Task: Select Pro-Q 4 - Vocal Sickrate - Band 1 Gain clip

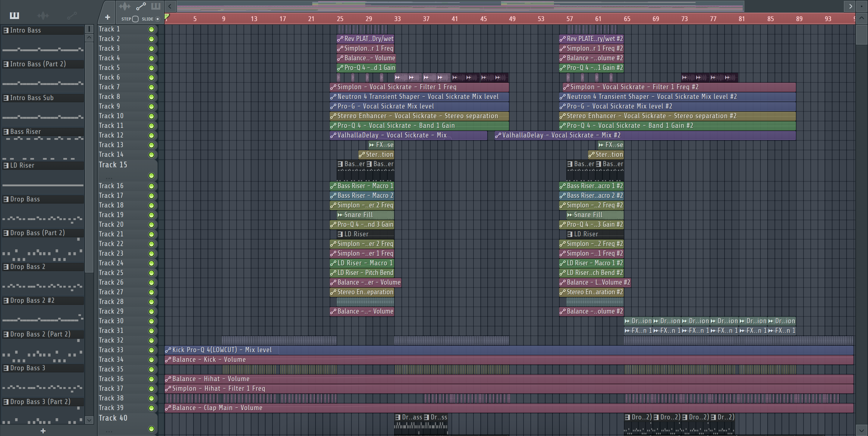Action: coord(419,126)
